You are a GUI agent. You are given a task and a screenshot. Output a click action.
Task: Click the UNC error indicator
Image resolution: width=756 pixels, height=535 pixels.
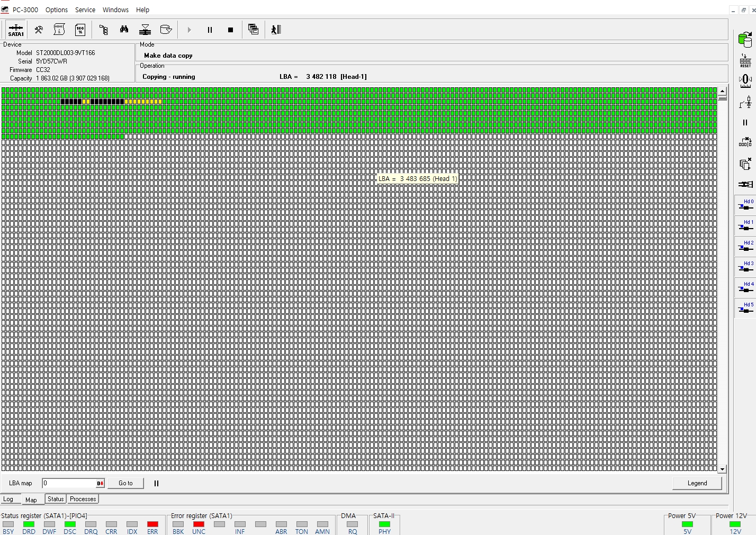(199, 524)
